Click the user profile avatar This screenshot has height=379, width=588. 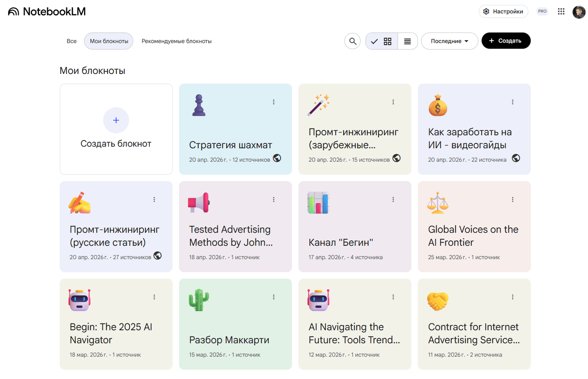[x=579, y=12]
